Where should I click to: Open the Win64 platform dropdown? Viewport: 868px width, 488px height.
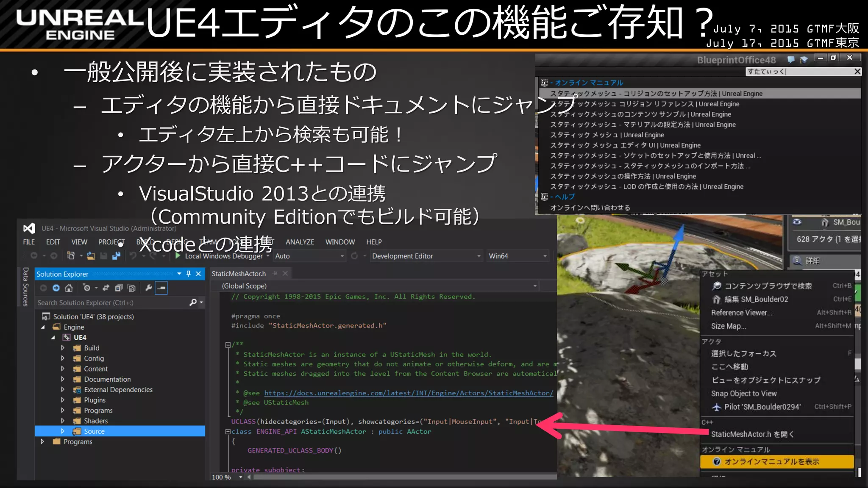click(545, 256)
